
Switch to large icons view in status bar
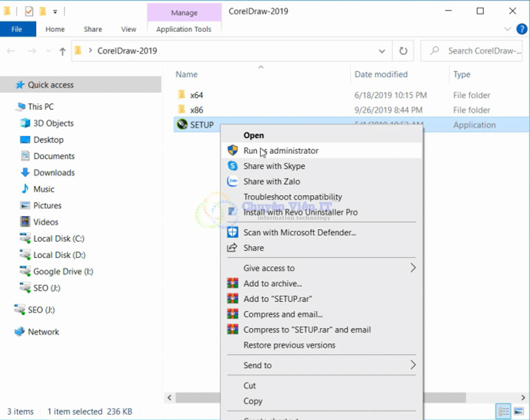517,412
